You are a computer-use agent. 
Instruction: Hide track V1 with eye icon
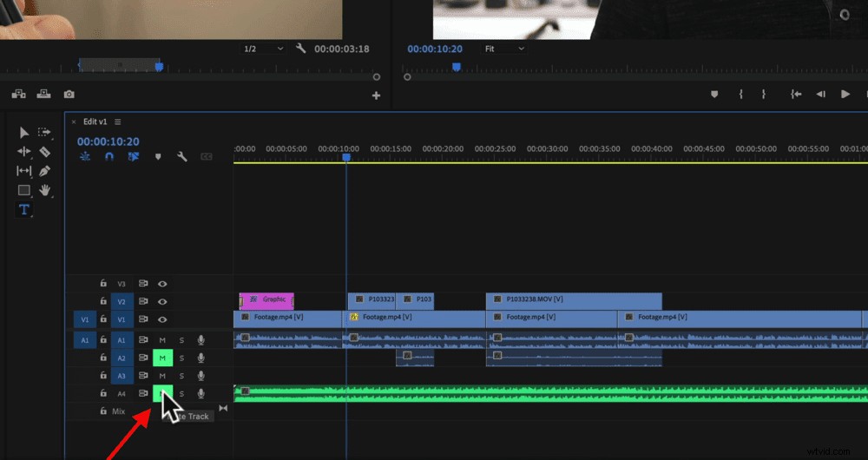coord(162,319)
